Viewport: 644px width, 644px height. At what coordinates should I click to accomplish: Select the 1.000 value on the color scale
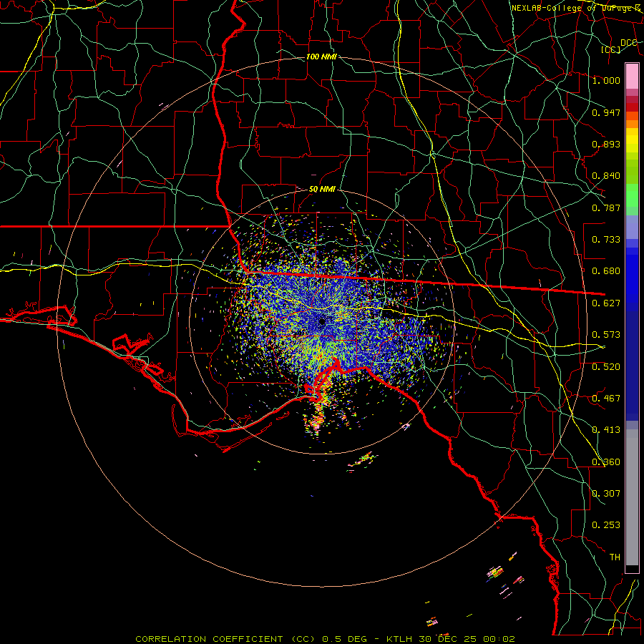point(606,80)
